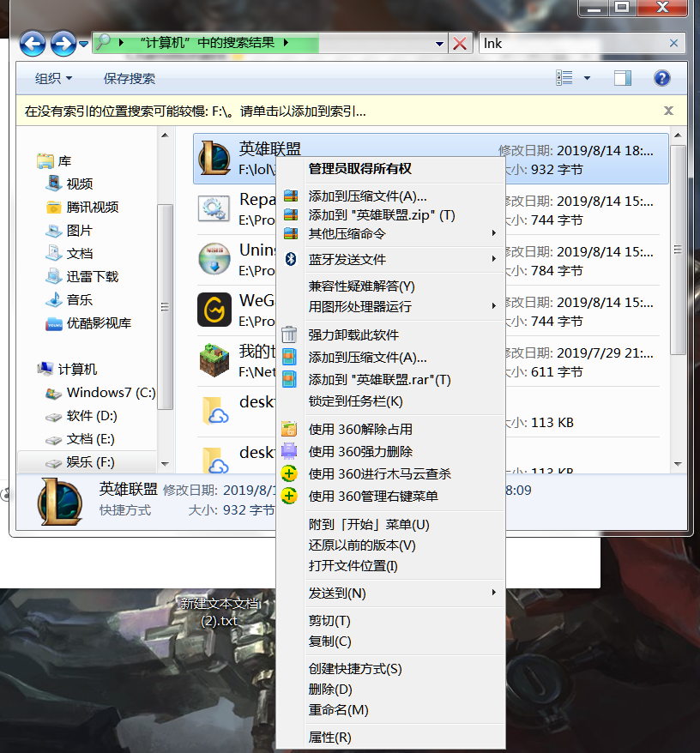Image resolution: width=700 pixels, height=753 pixels.
Task: Select 英雄联盟 League of Legends icon in results
Action: (x=214, y=158)
